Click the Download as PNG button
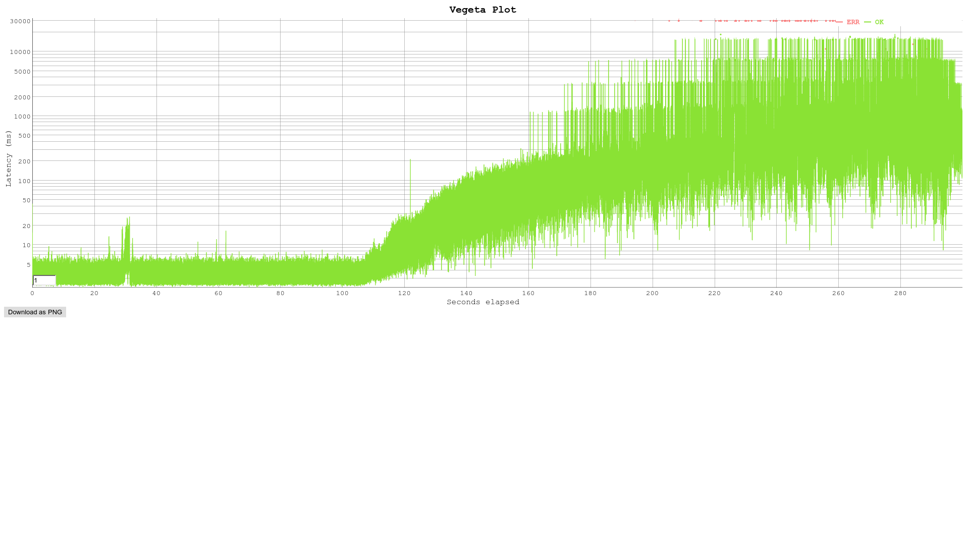 pos(35,312)
